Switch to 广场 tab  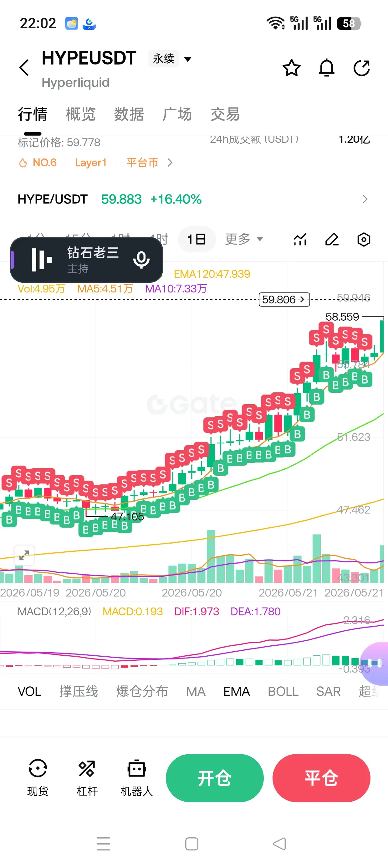click(177, 114)
